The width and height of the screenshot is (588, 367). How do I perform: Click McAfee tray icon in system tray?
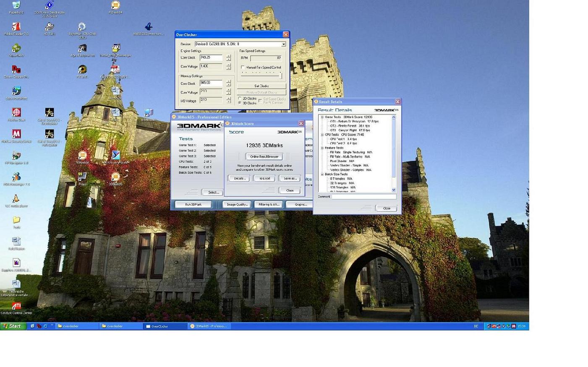click(513, 326)
